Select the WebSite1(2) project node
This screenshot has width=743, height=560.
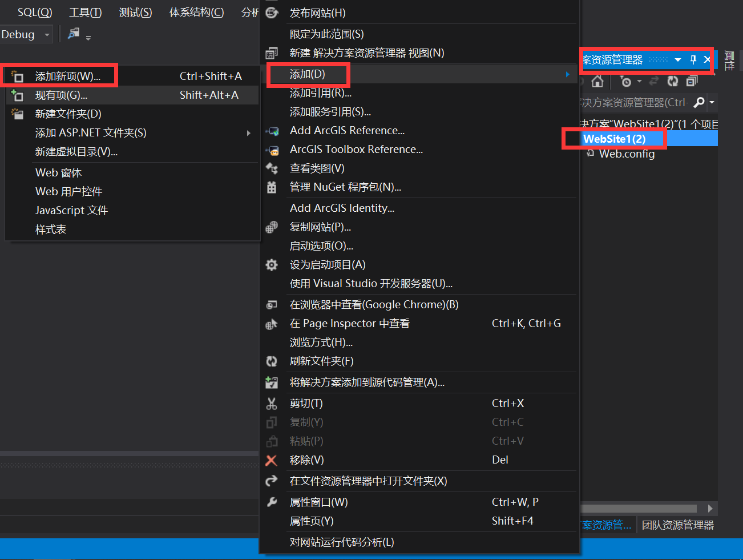pyautogui.click(x=614, y=139)
